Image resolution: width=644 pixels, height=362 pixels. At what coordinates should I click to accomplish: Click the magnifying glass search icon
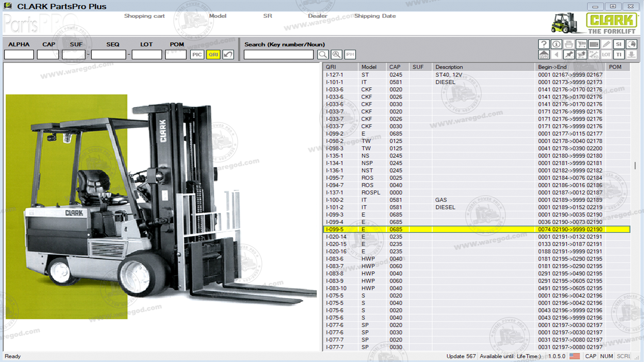[x=323, y=55]
